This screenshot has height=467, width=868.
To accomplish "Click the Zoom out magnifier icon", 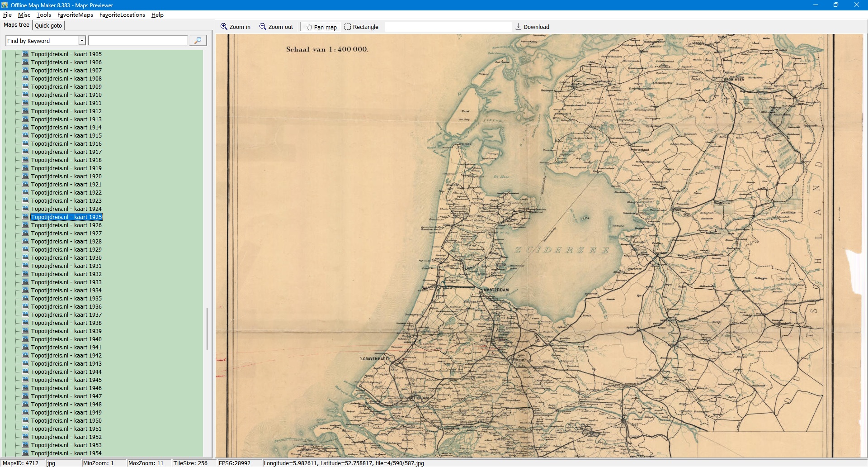I will [263, 27].
